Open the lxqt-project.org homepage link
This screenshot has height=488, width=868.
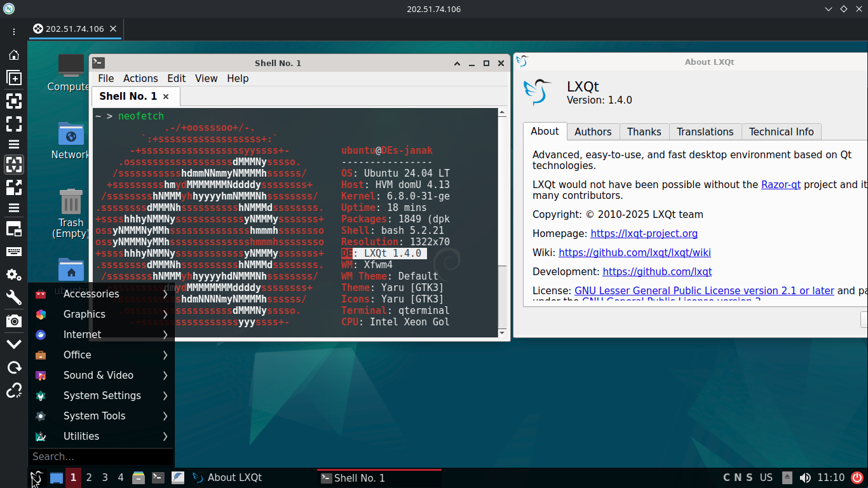644,233
